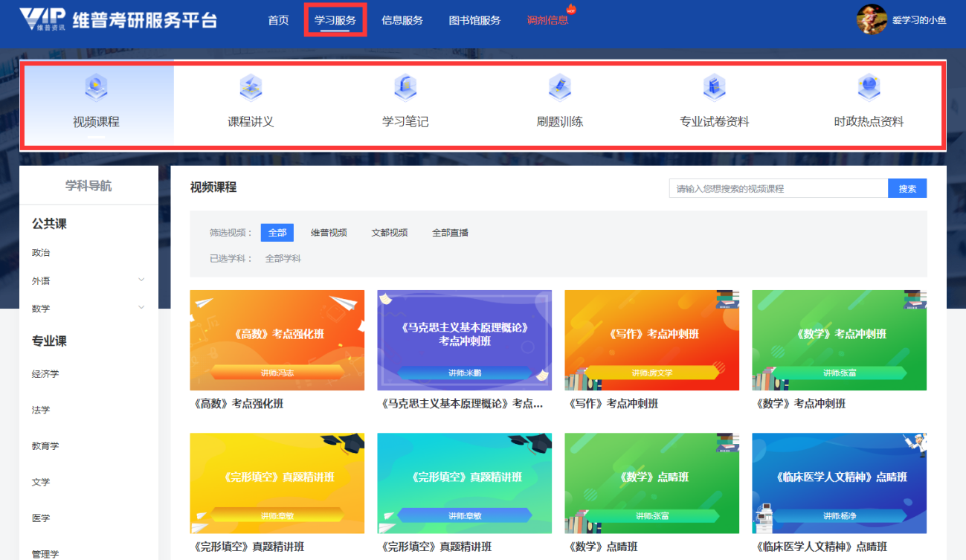
Task: Open 调剂信息 in the top navigation
Action: (547, 20)
